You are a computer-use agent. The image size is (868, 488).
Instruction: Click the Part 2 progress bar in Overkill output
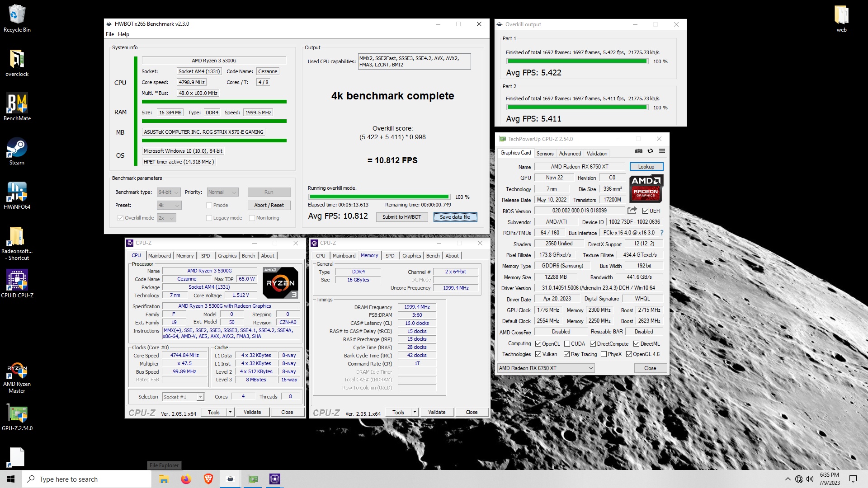pos(577,108)
